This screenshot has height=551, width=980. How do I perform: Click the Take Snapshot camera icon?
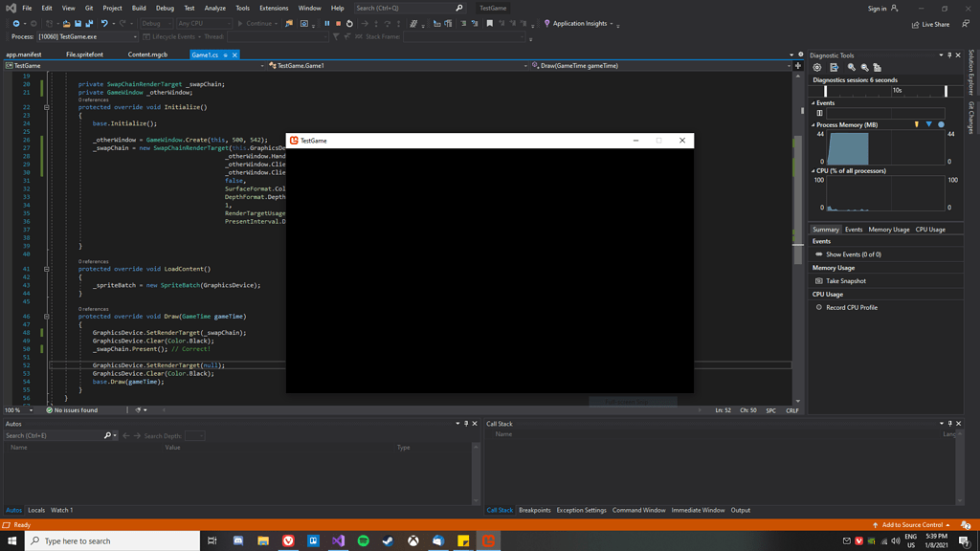(x=819, y=281)
